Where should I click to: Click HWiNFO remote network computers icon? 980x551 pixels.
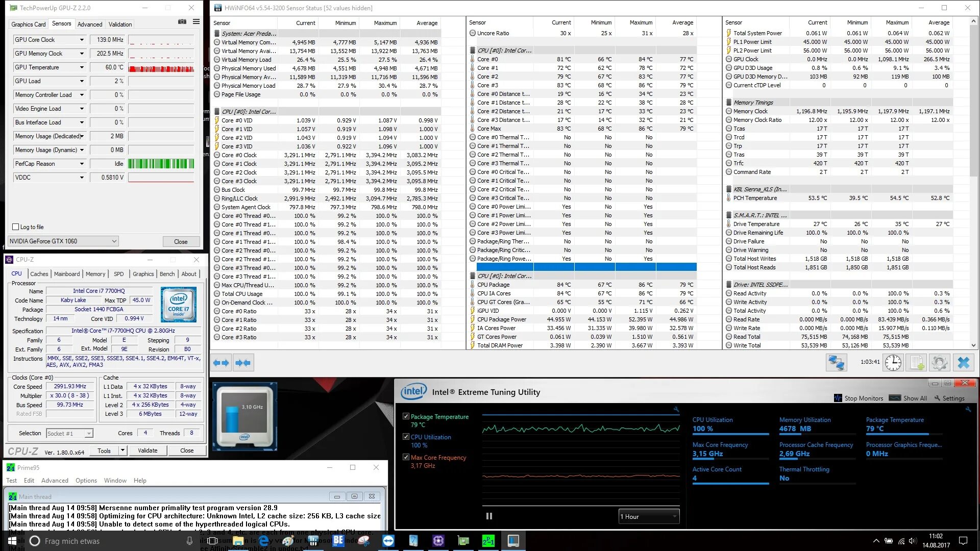point(837,363)
